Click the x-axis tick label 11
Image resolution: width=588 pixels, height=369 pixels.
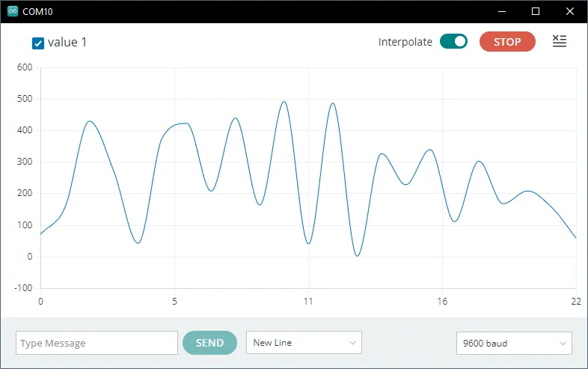[x=307, y=302]
